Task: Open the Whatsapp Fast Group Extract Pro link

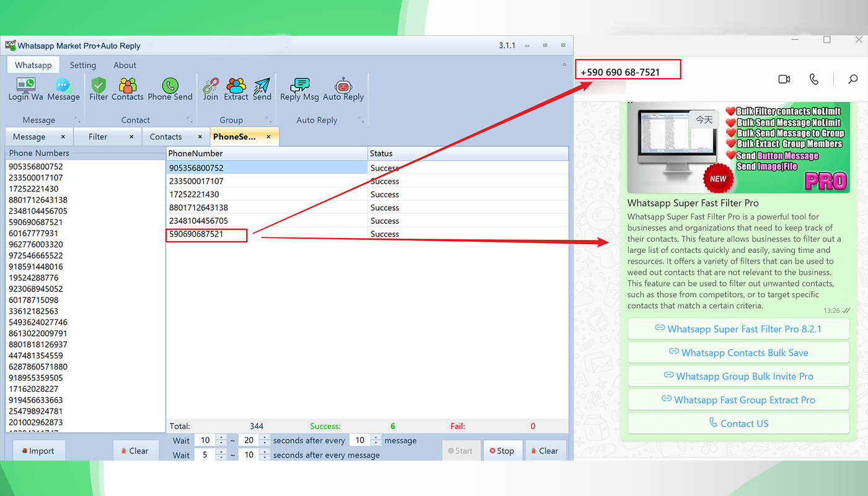Action: click(x=738, y=400)
